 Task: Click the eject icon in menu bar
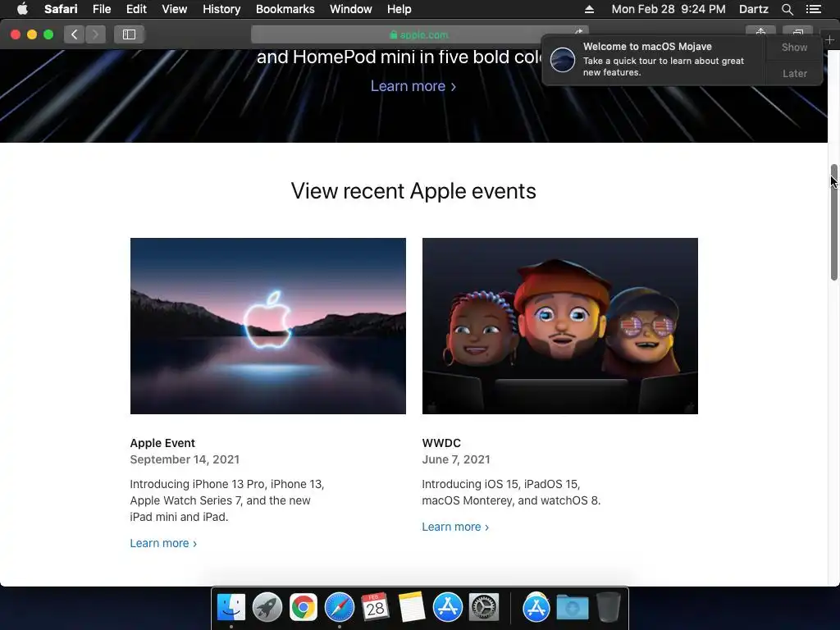(x=589, y=9)
